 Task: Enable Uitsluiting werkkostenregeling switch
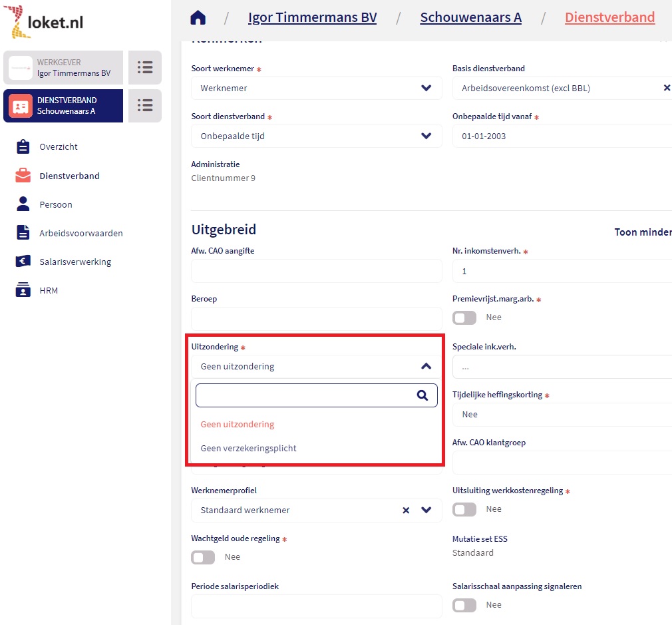tap(464, 509)
